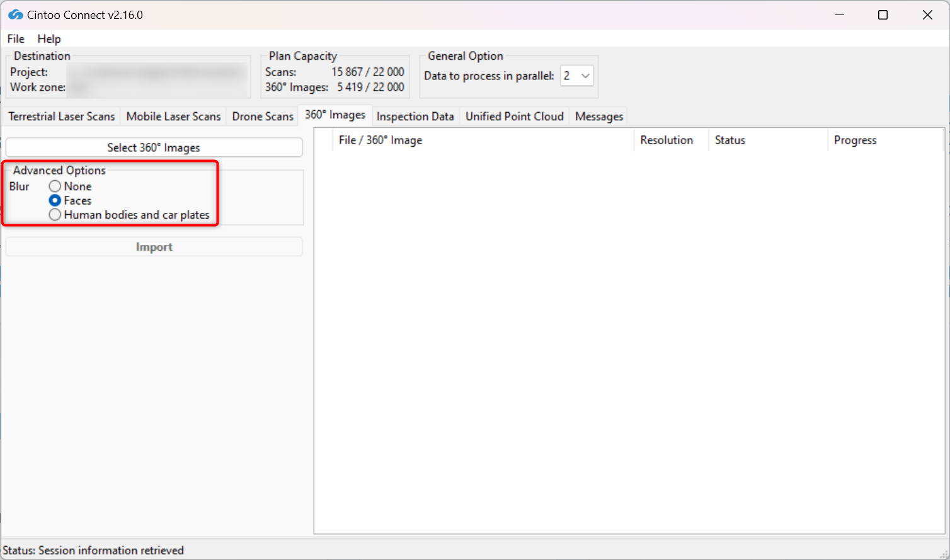Switch to the Mobile Laser Scans tab
The image size is (950, 560).
point(173,117)
